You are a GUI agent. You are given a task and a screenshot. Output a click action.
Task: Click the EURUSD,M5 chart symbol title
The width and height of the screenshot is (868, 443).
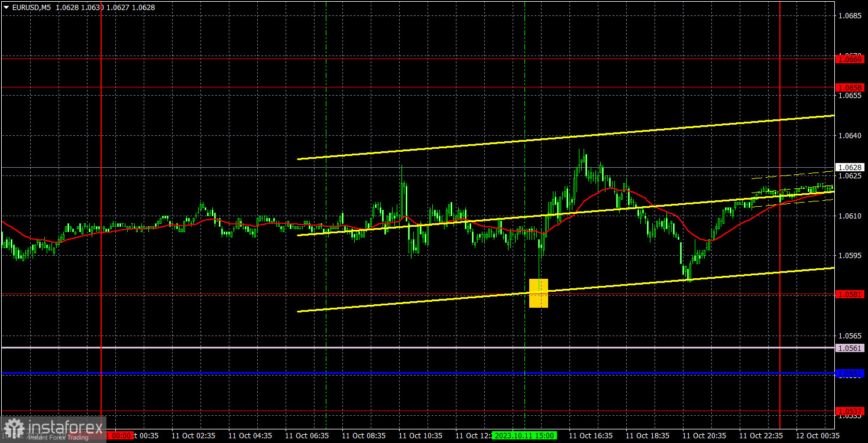pyautogui.click(x=31, y=7)
